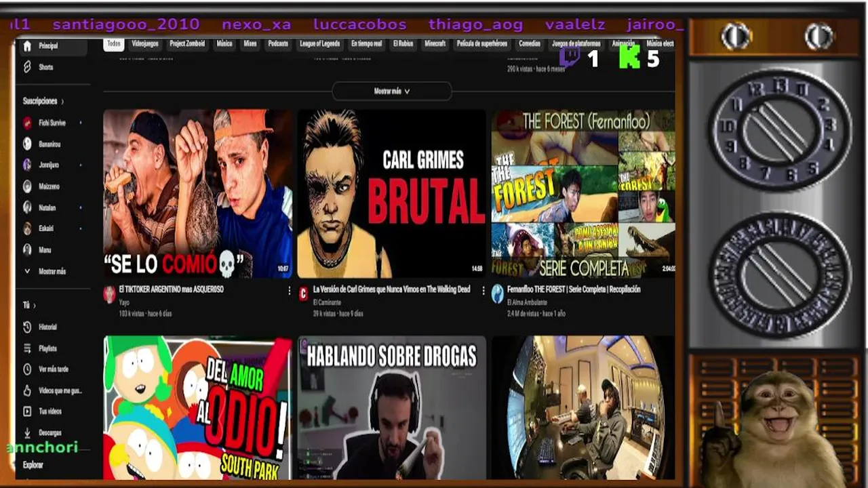Open the Yayo channel name link
Image resolution: width=868 pixels, height=488 pixels.
pos(123,302)
